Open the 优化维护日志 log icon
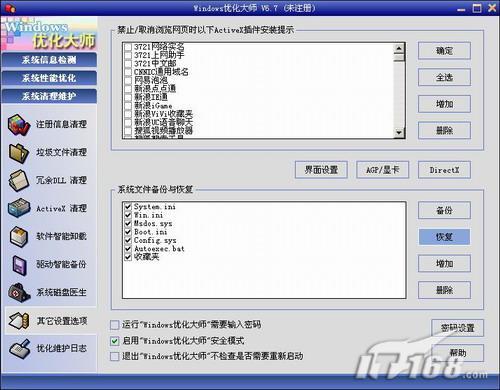Image resolution: width=500 pixels, height=390 pixels. 19,349
